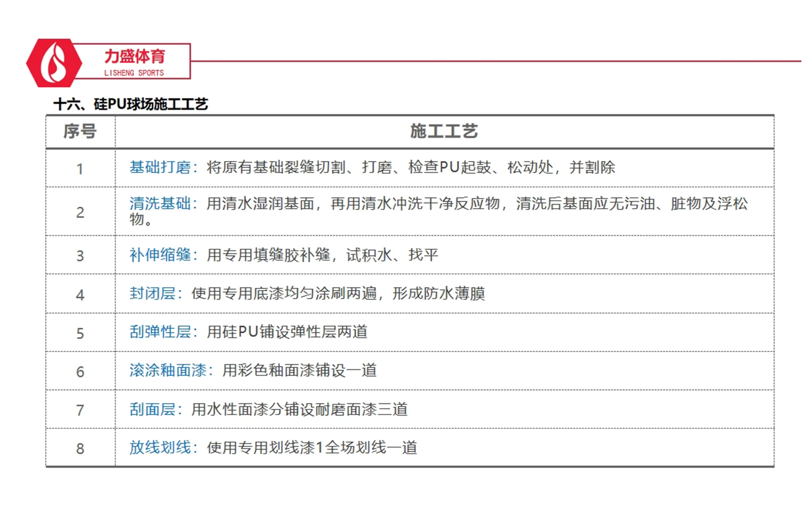Click the blue 滚涂釉面漆 label
812x508 pixels.
[167, 370]
